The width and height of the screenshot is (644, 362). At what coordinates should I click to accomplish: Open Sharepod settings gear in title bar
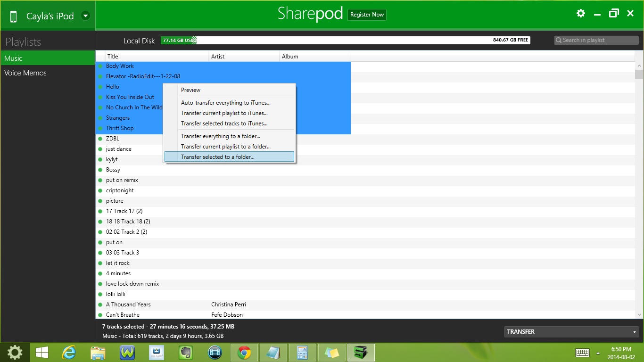tap(581, 14)
